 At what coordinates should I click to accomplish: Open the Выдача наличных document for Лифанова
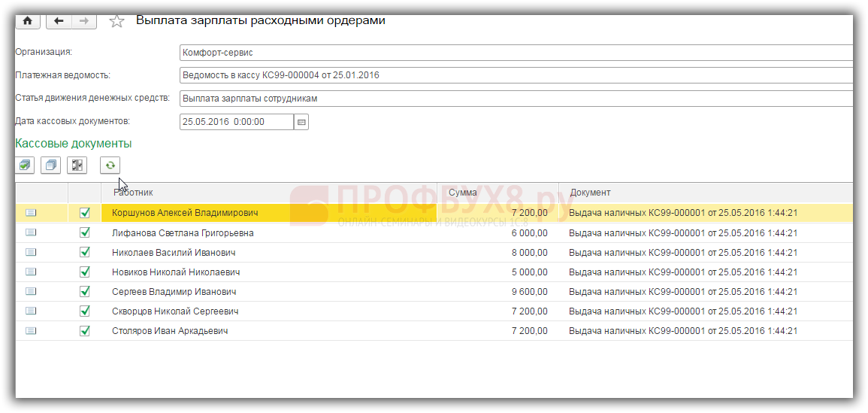point(682,233)
